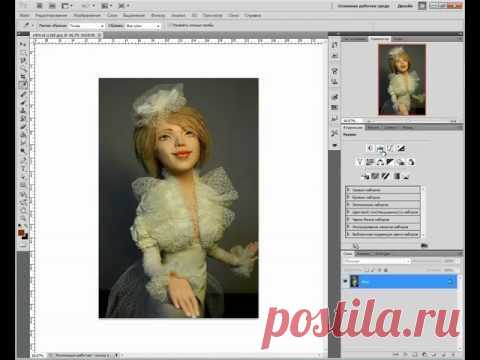Select the Move tool in toolbox
The height and width of the screenshot is (360, 480).
(23, 44)
